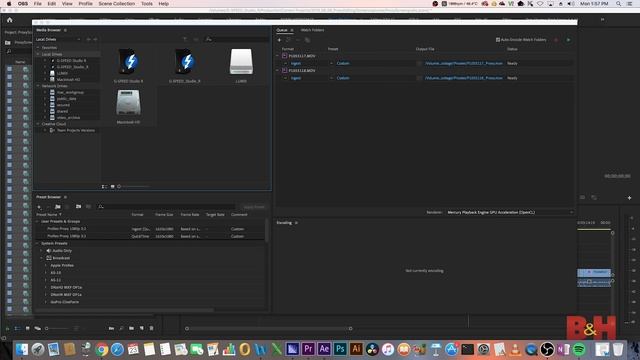Adjust the Media Browser thumbnail zoom slider
Screen dimensions: 640x360
click(119, 187)
